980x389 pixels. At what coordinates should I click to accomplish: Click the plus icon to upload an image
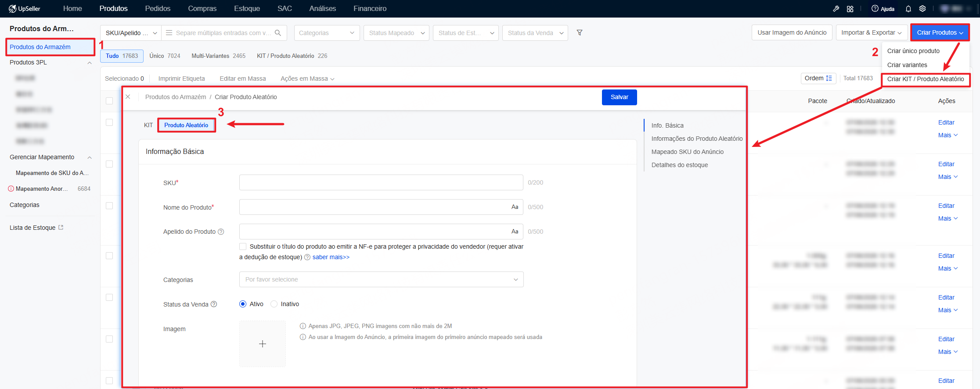[x=263, y=344]
